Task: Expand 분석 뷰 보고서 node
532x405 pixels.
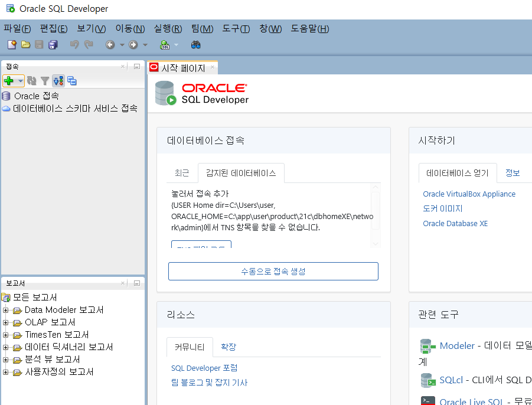Action: tap(6, 360)
